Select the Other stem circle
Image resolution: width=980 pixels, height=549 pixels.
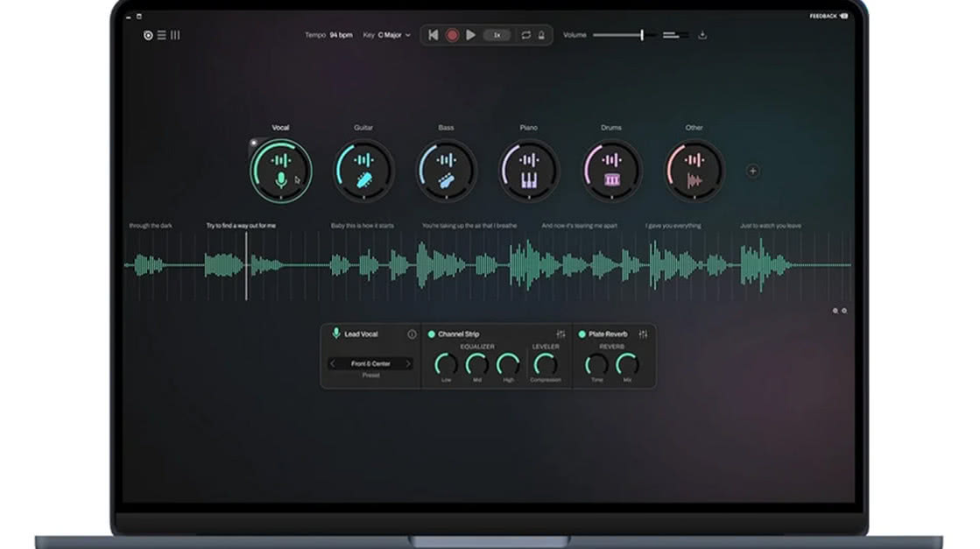pyautogui.click(x=694, y=171)
